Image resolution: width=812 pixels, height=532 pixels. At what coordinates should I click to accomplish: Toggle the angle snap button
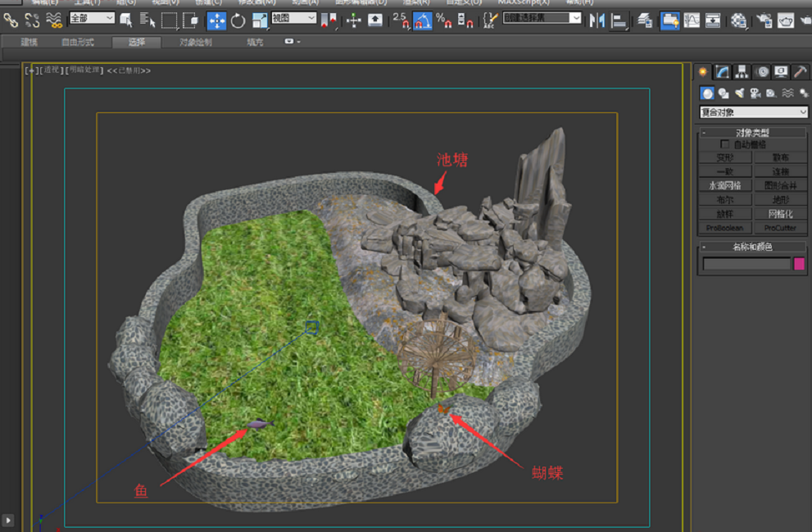[423, 20]
